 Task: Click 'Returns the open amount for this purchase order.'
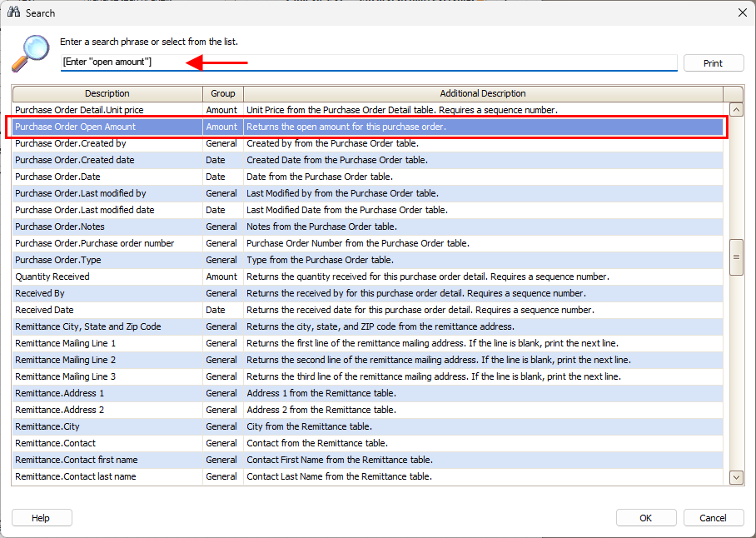coord(346,127)
